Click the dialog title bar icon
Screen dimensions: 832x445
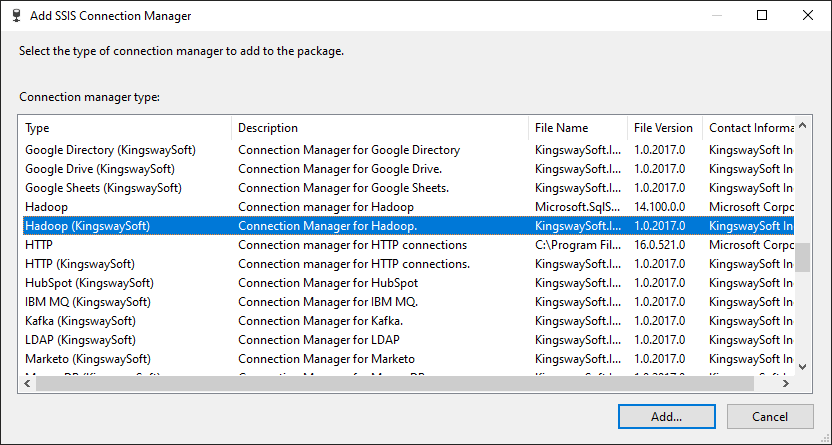pos(16,15)
